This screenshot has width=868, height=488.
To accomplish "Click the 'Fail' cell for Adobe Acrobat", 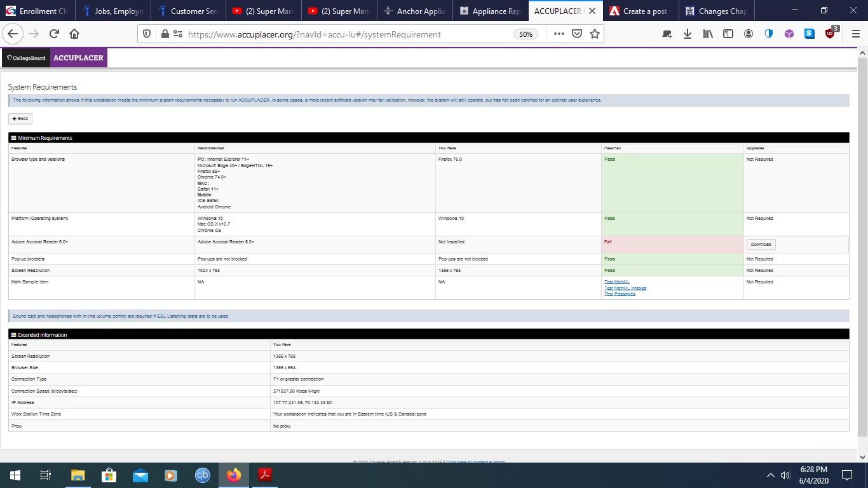I will click(x=672, y=245).
